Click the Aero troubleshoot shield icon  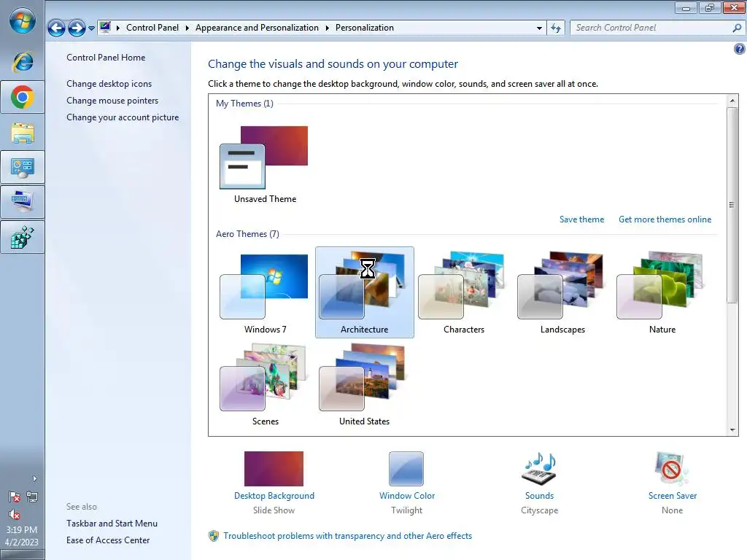pyautogui.click(x=214, y=536)
